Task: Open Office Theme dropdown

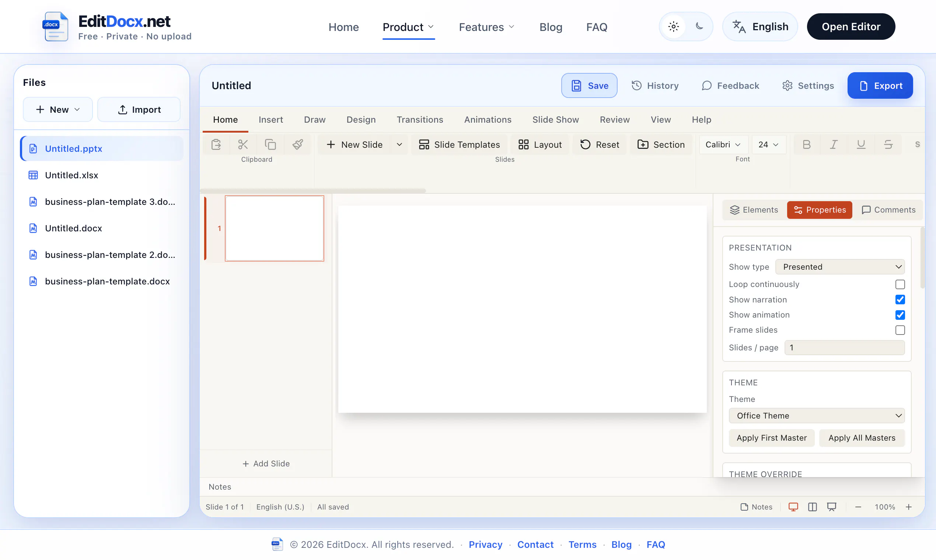Action: coord(816,416)
